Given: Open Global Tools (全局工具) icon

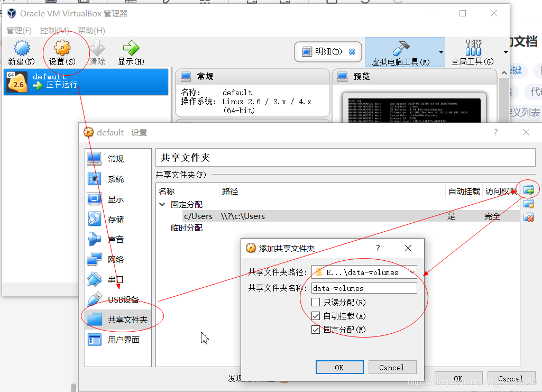Looking at the screenshot, I should pos(473,48).
